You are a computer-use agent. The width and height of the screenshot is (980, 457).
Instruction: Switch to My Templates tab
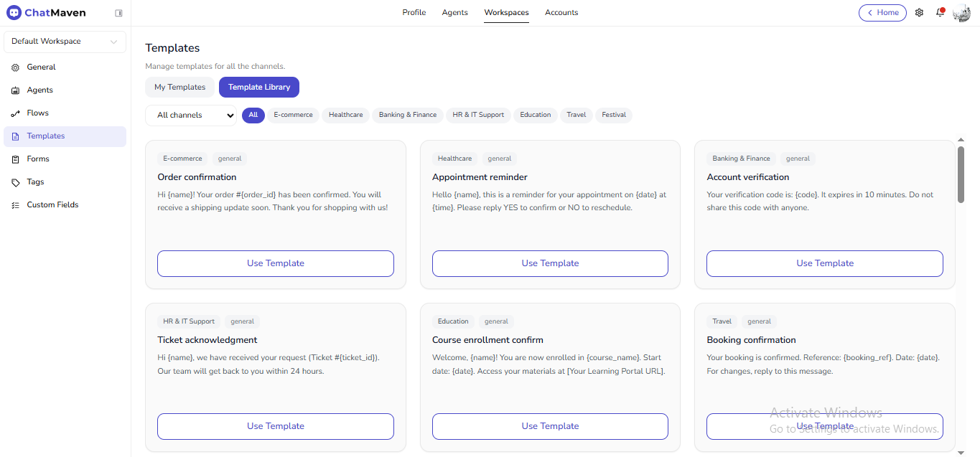pyautogui.click(x=179, y=88)
